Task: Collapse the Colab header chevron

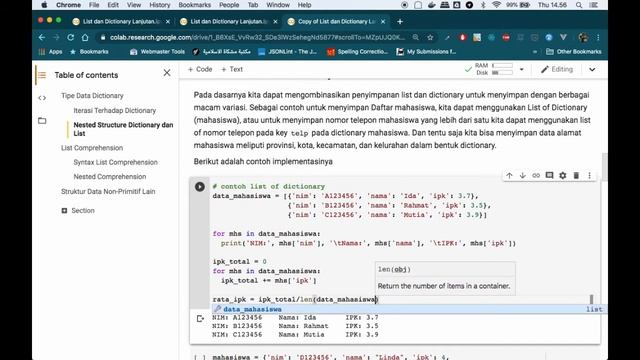Action: tap(592, 69)
